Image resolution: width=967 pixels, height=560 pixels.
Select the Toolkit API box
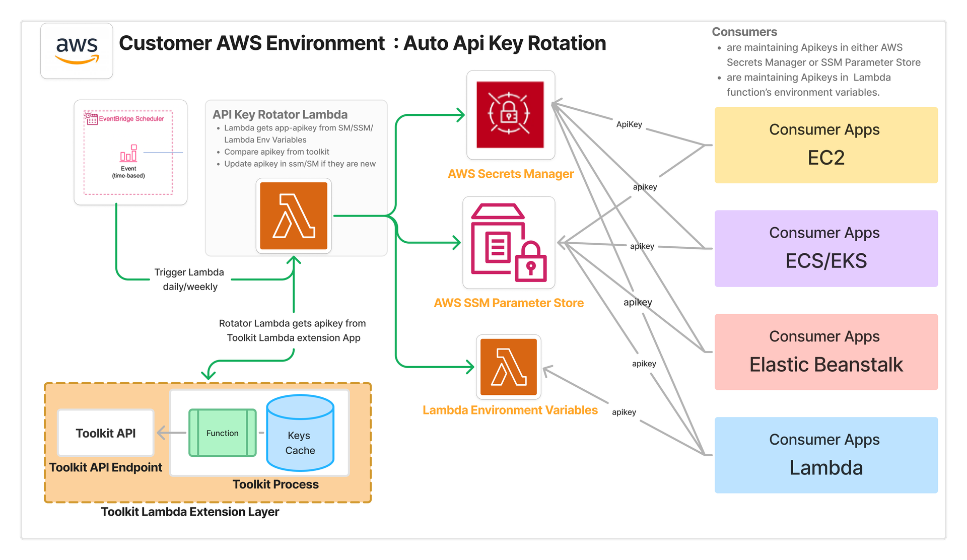click(106, 433)
